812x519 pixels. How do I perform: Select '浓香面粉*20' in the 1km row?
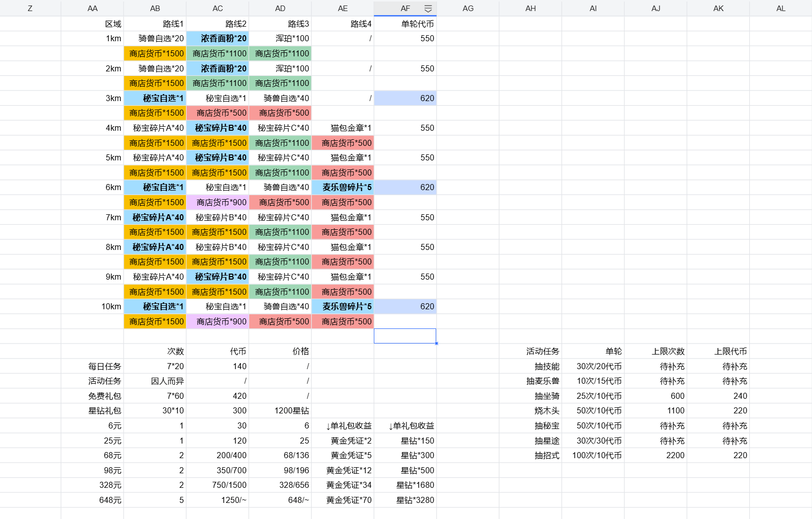point(218,39)
